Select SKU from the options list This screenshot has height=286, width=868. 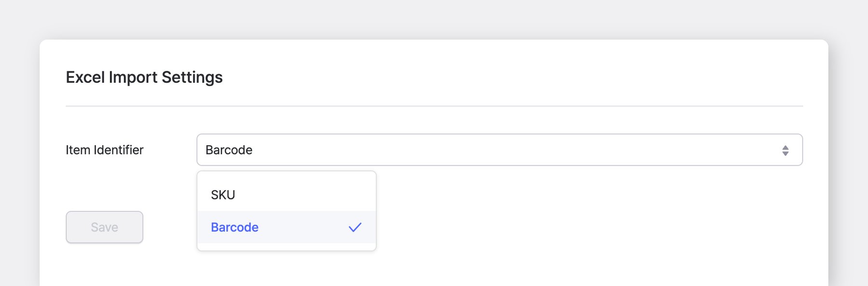coord(223,195)
